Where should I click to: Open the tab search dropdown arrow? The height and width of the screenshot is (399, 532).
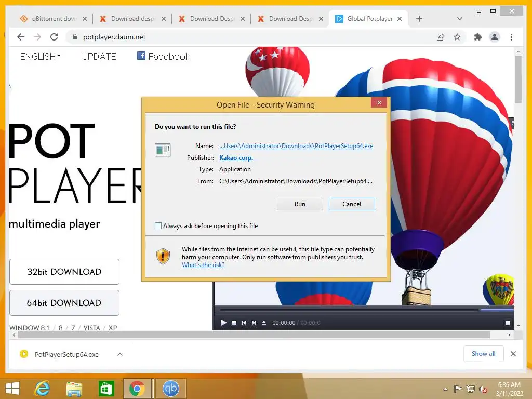(459, 19)
